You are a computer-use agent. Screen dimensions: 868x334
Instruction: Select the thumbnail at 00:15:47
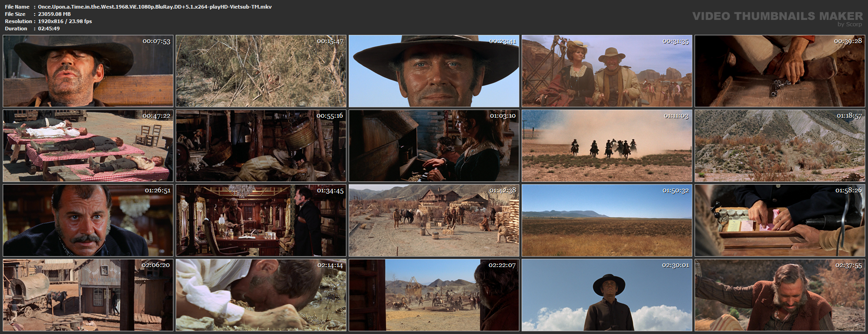[261, 71]
